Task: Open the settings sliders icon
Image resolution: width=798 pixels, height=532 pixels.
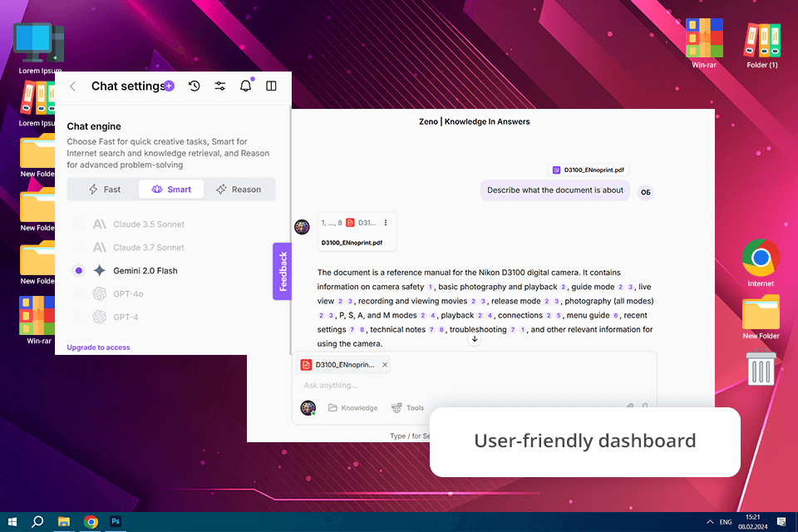Action: (219, 86)
